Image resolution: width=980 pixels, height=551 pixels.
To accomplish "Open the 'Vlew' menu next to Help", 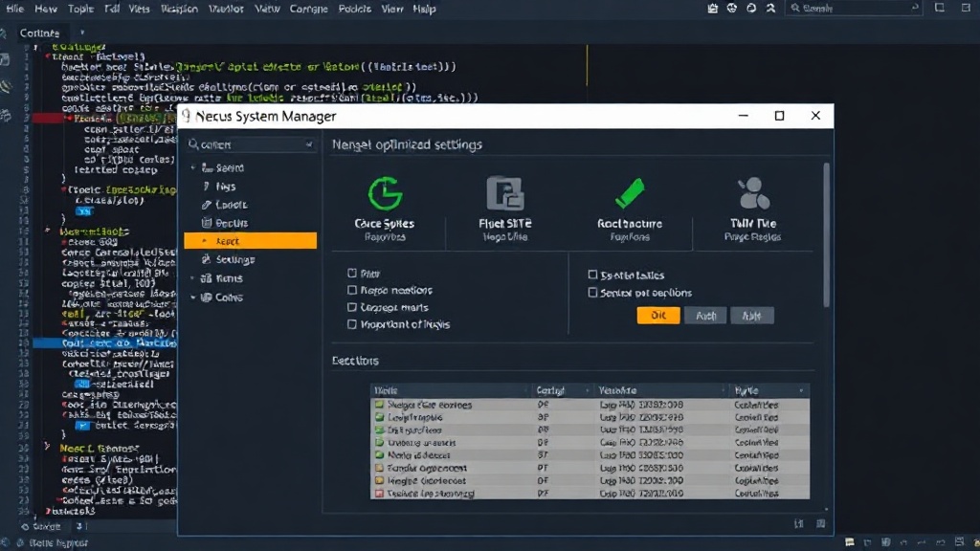I will tap(392, 9).
